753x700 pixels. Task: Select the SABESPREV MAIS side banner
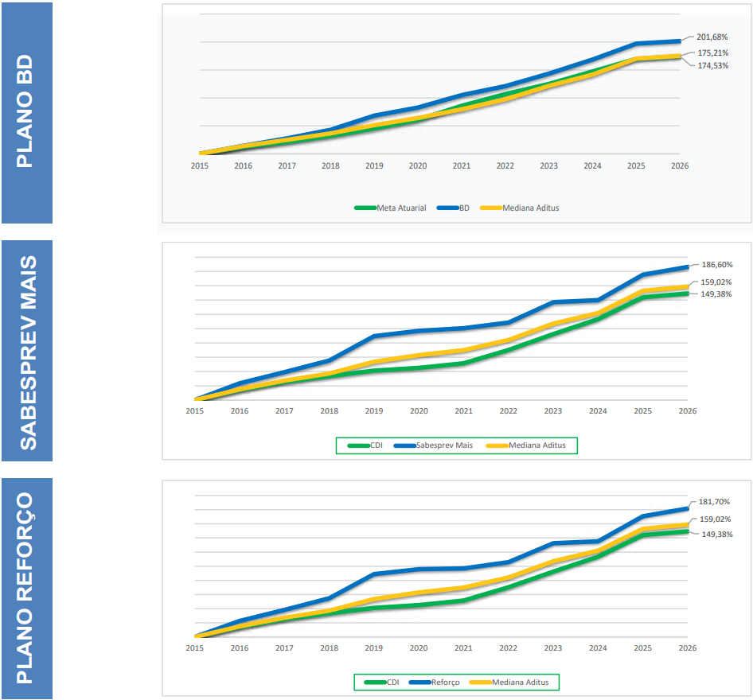click(x=26, y=351)
